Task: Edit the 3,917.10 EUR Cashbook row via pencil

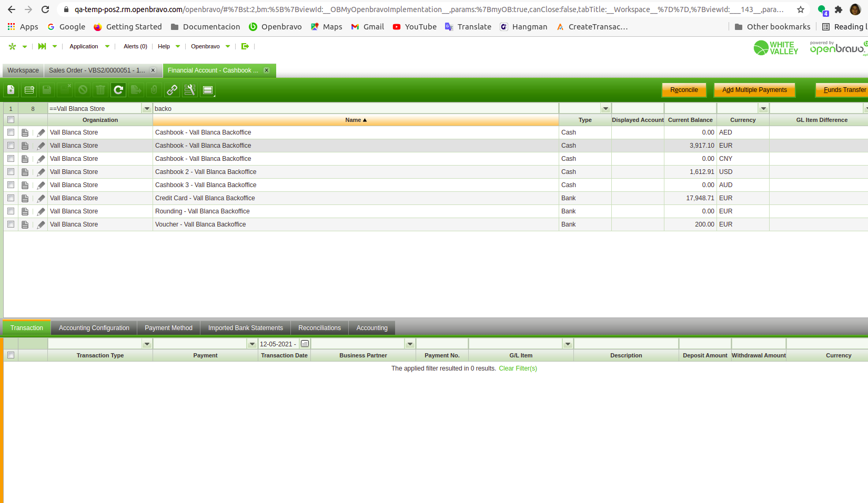Action: coord(41,146)
